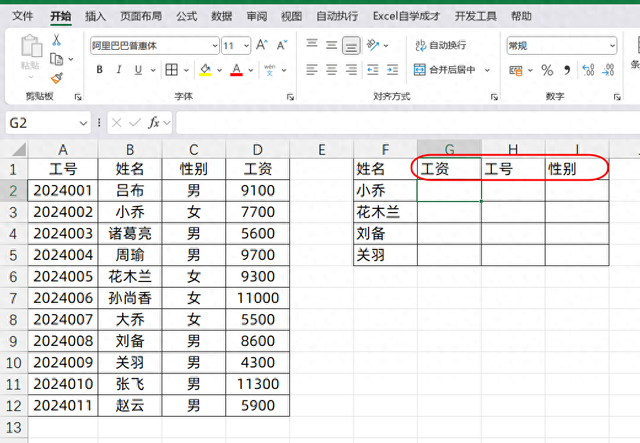The image size is (640, 443).
Task: Apply yellow fill color bucket
Action: click(x=205, y=70)
